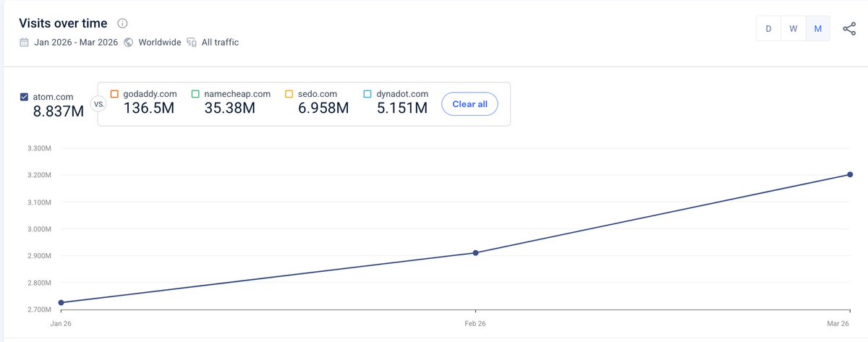Click the sedo.com domain name

318,94
